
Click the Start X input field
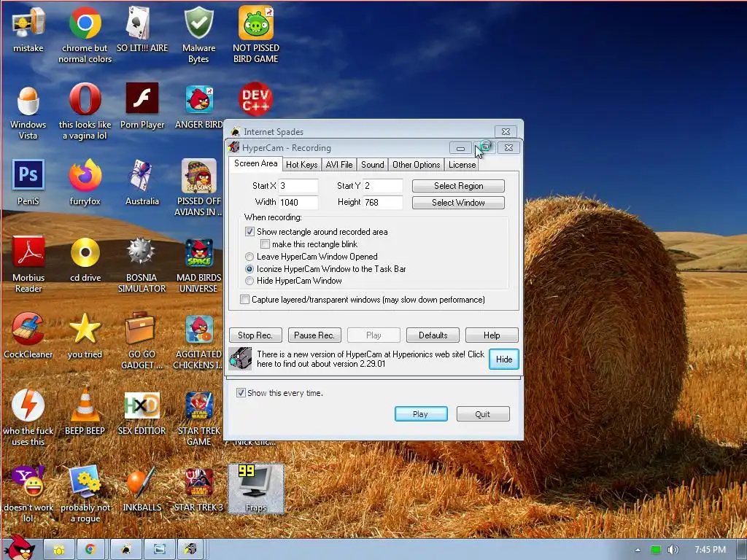[298, 186]
